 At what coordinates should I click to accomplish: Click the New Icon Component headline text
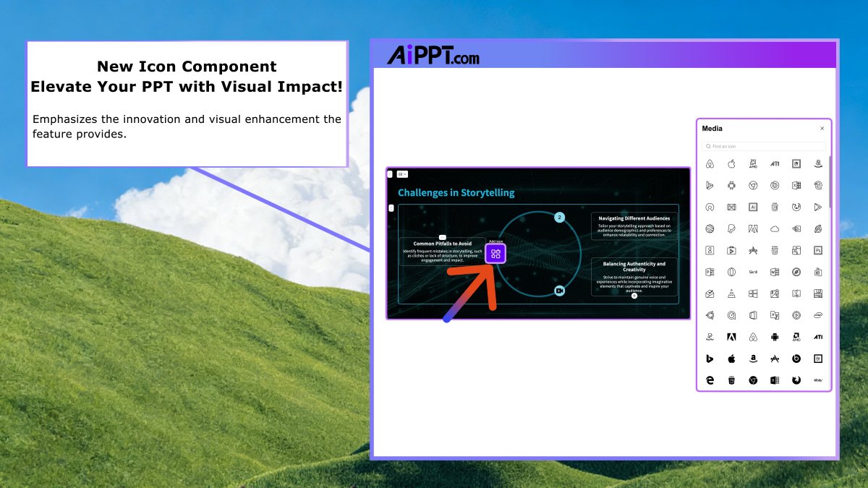coord(187,67)
